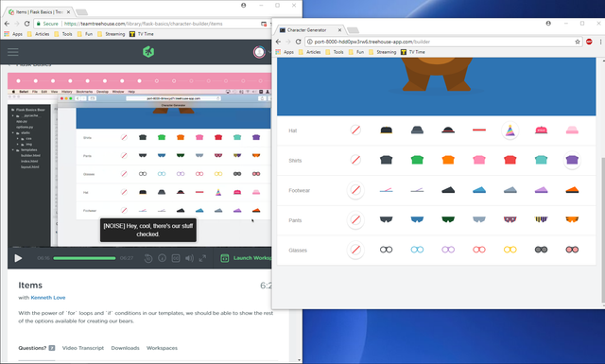The height and width of the screenshot is (364, 605).
Task: Select the party hat icon
Action: (x=510, y=130)
